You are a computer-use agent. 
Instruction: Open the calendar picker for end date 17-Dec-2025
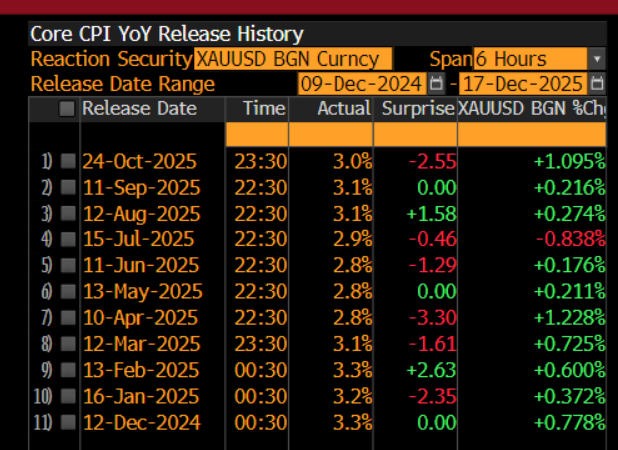pyautogui.click(x=597, y=83)
